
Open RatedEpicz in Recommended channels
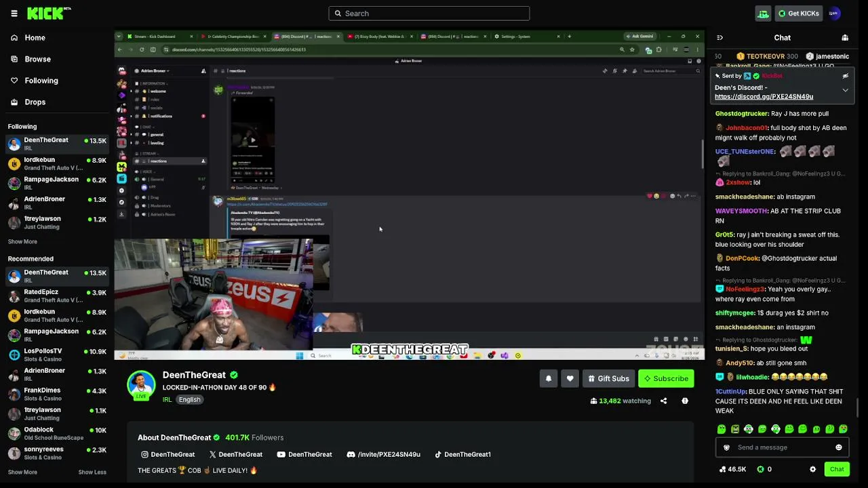coord(57,296)
